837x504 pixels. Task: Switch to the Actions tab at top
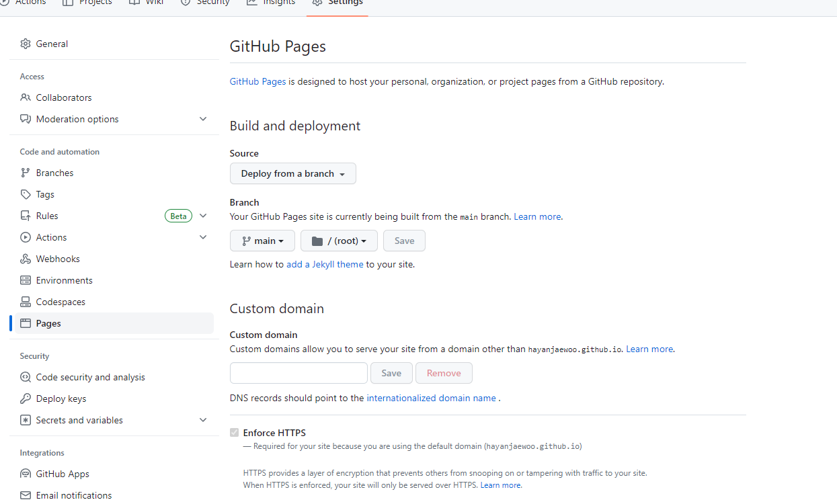coord(24,3)
